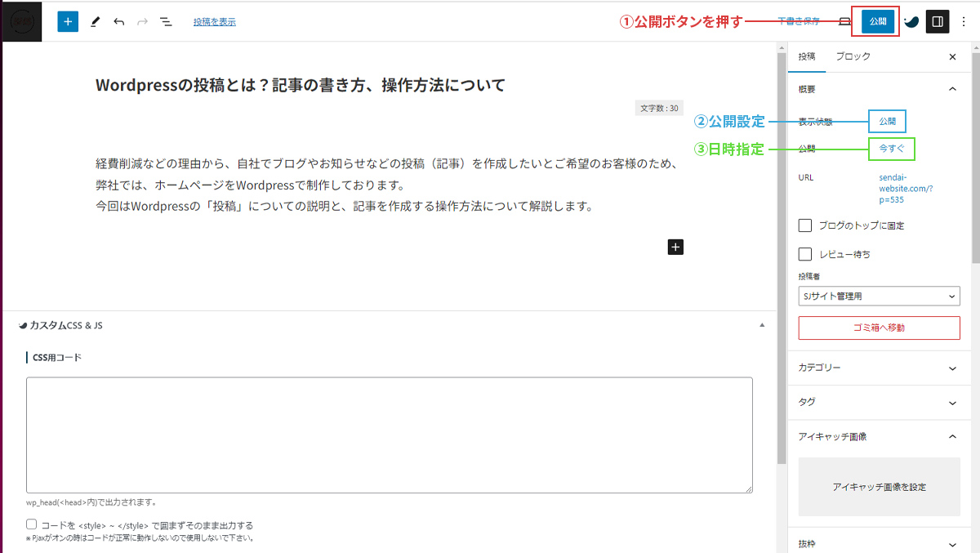This screenshot has width=980, height=553.
Task: Open the document overview list icon
Action: [x=166, y=22]
